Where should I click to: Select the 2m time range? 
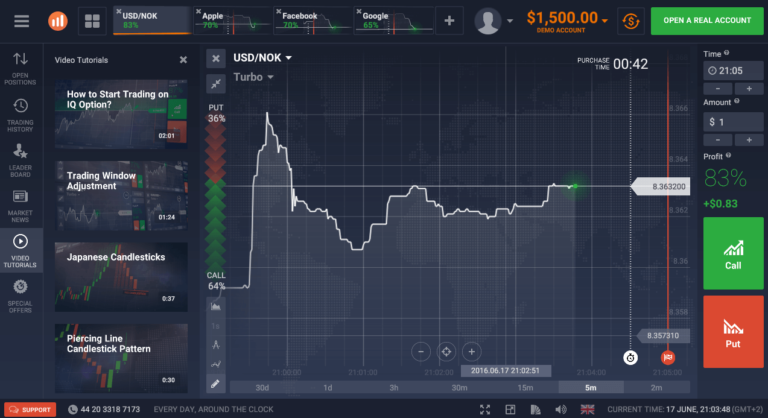pos(656,388)
